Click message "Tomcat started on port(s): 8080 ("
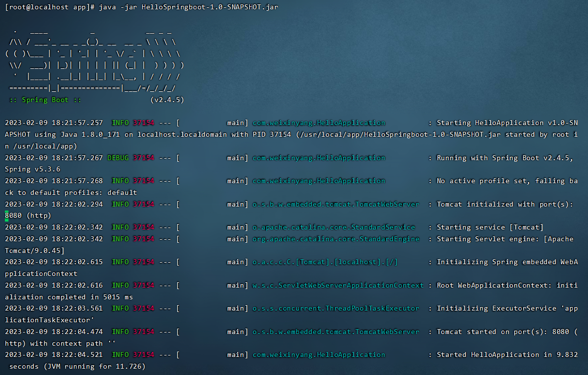588x375 pixels. coord(507,332)
